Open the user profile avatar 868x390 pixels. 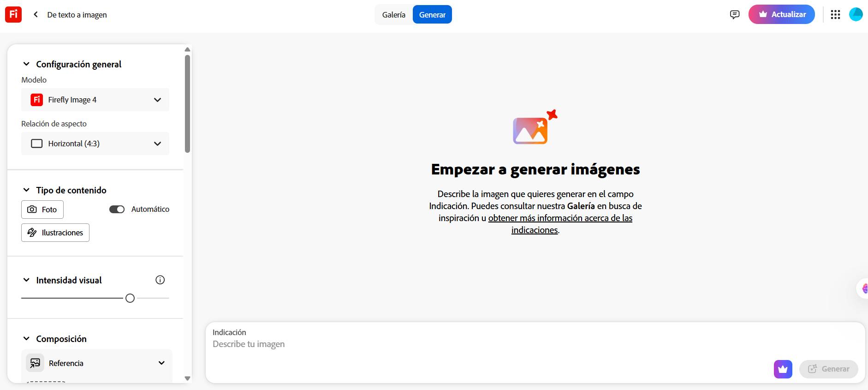pyautogui.click(x=856, y=15)
